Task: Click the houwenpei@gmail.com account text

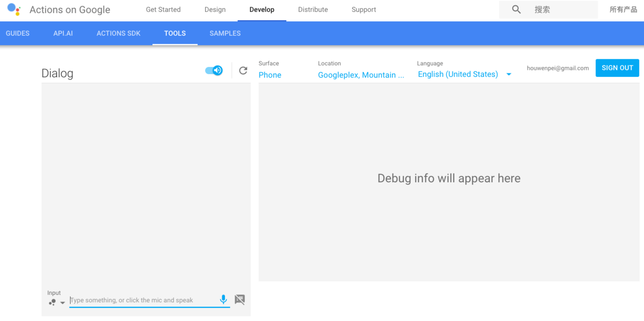Action: 557,68
